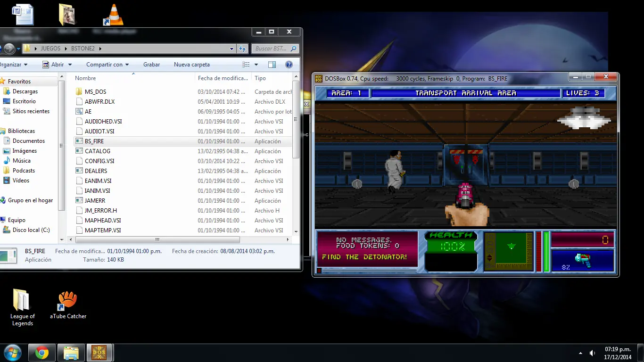Select CONFIG.VSI file
Image resolution: width=644 pixels, height=362 pixels.
coord(99,161)
